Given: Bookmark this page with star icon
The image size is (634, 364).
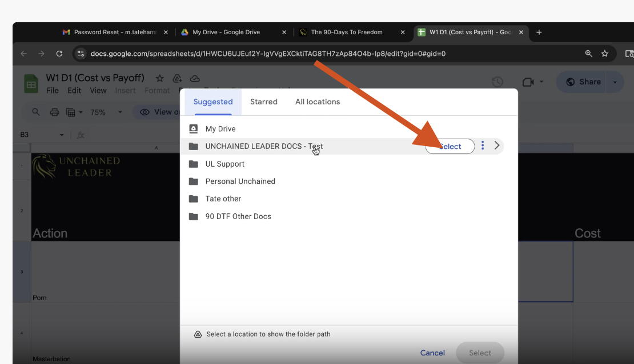Looking at the screenshot, I should (x=605, y=54).
